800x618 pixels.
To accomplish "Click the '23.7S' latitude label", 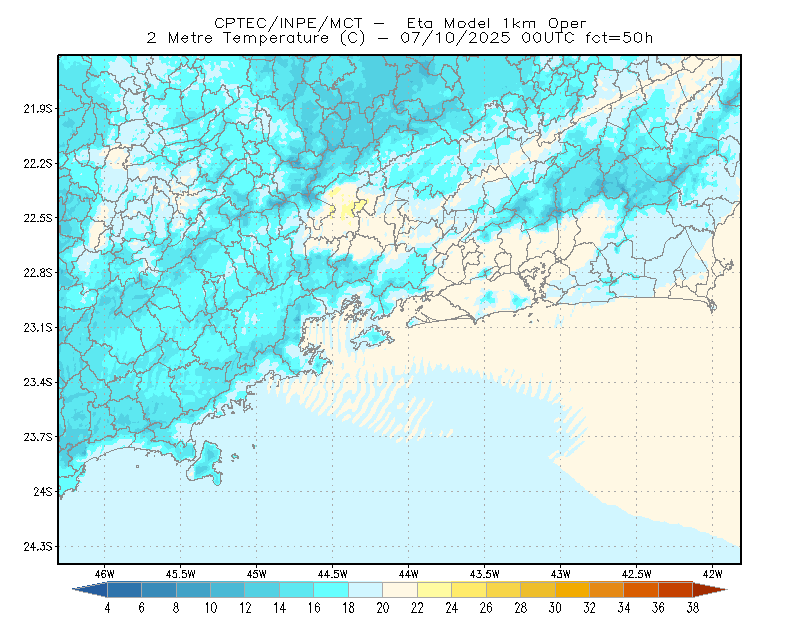I will pos(38,437).
